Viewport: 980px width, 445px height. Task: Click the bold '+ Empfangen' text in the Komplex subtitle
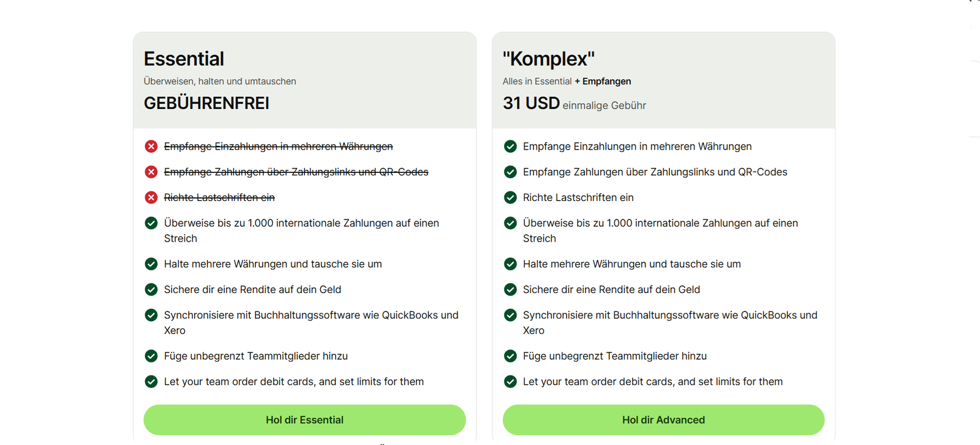tap(603, 82)
